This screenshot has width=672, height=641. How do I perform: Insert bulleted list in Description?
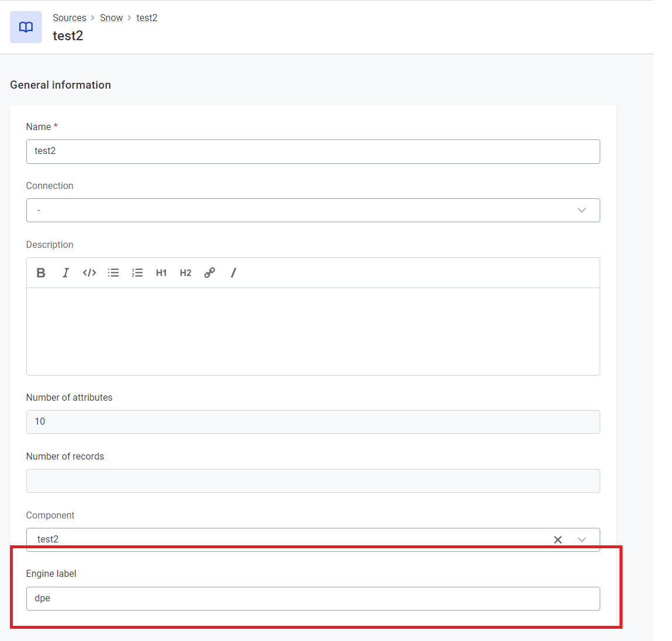(x=113, y=273)
